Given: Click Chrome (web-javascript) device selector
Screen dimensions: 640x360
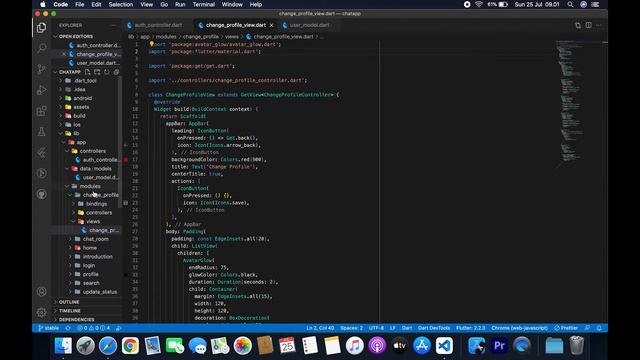Looking at the screenshot, I should click(x=519, y=328).
